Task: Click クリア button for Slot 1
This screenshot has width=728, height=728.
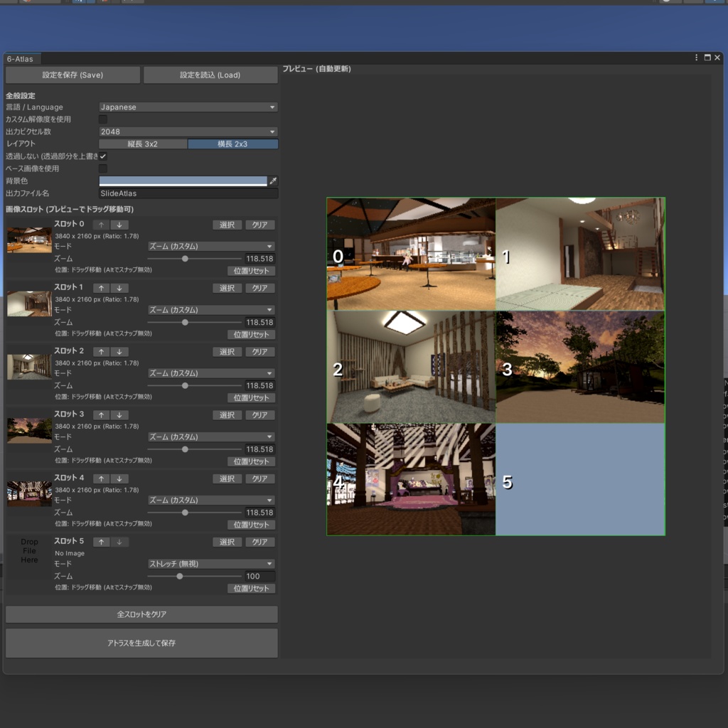Action: [x=260, y=289]
